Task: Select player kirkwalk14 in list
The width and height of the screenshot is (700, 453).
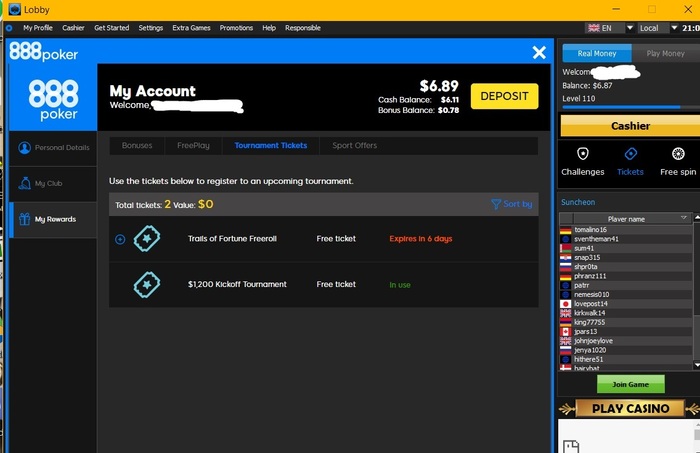Action: [x=625, y=313]
